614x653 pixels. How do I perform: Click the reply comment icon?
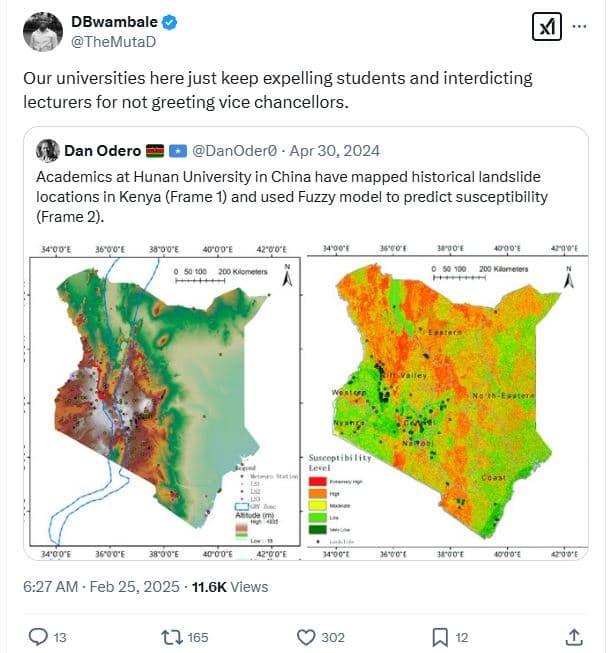coord(39,636)
